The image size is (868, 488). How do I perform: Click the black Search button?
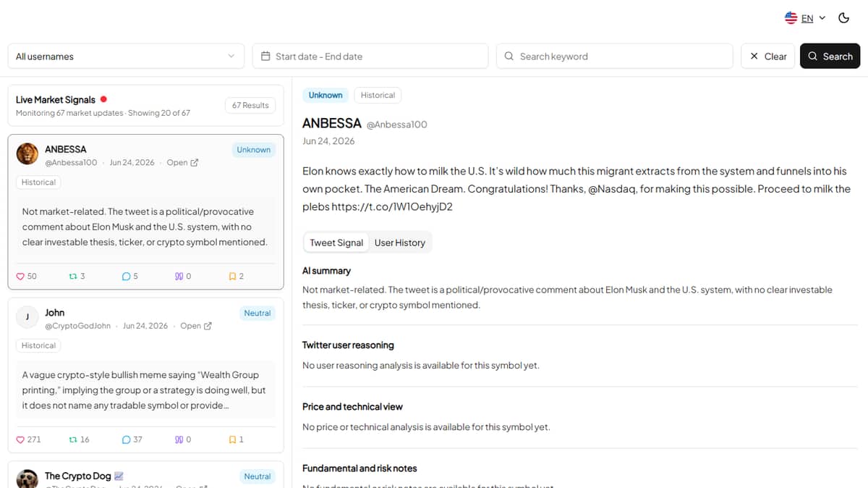tap(830, 56)
